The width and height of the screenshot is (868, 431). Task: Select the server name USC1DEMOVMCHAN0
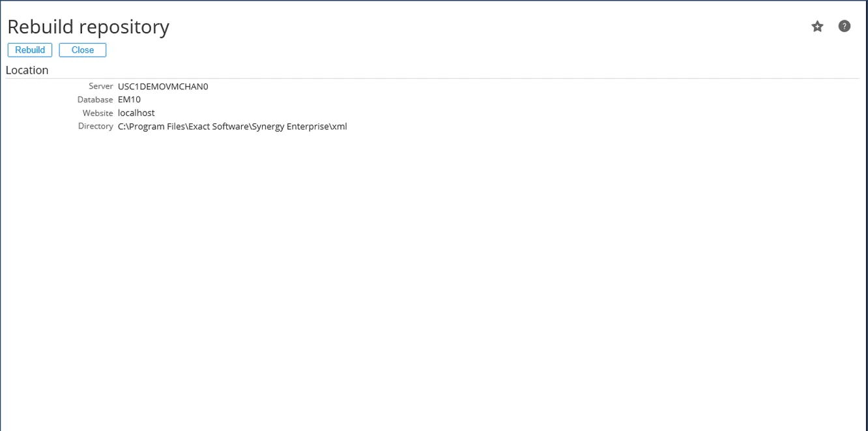[163, 87]
